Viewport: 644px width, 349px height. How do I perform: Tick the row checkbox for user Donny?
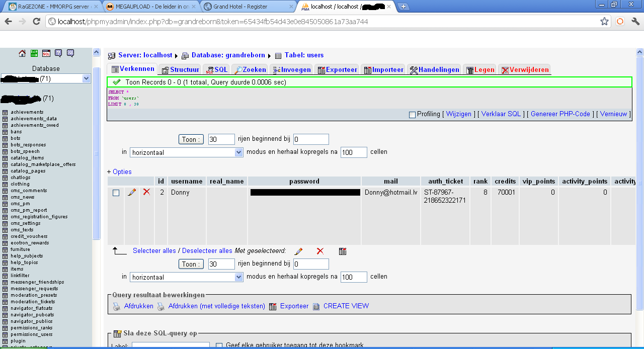coord(116,193)
